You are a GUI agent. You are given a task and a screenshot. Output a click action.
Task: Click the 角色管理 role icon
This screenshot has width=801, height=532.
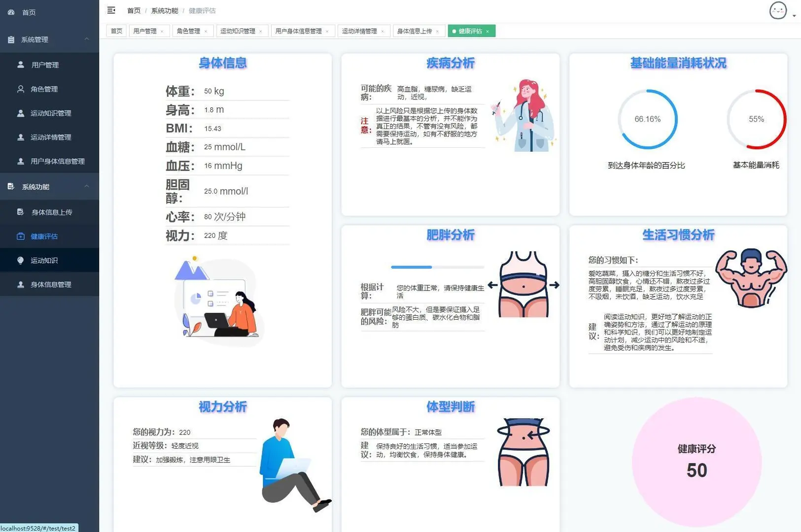coord(20,89)
